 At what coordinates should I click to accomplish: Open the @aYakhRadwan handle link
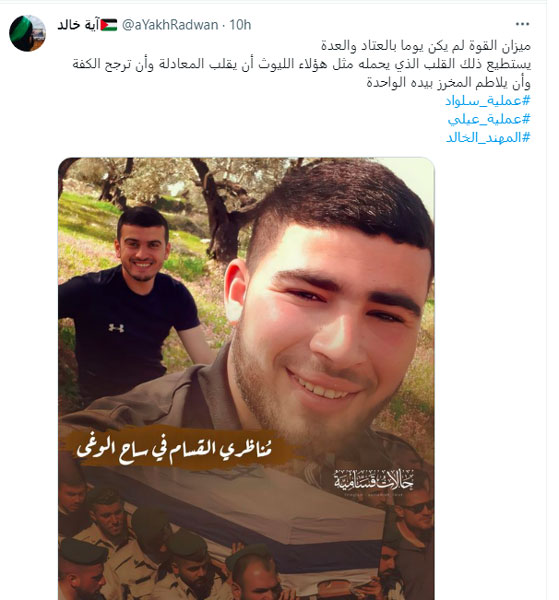coord(170,25)
